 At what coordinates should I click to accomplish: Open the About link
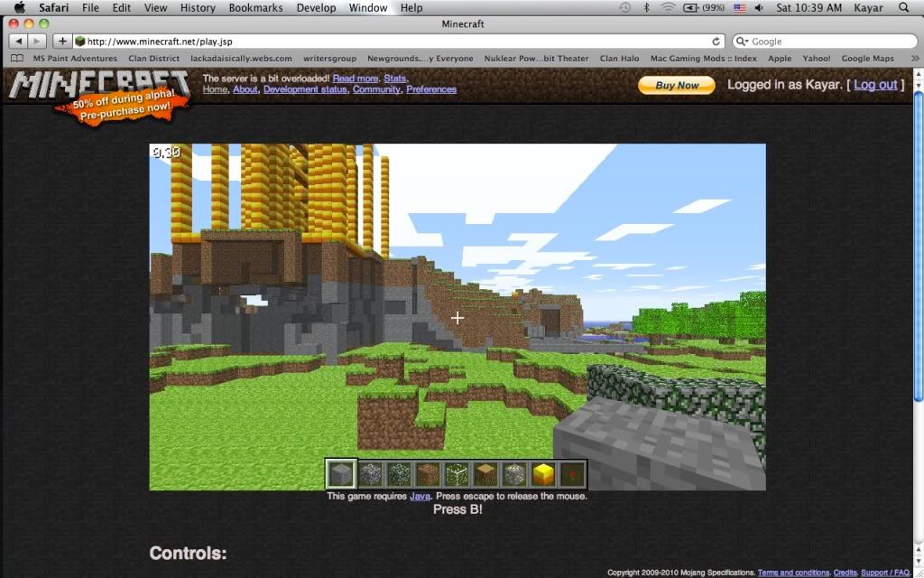pyautogui.click(x=245, y=89)
